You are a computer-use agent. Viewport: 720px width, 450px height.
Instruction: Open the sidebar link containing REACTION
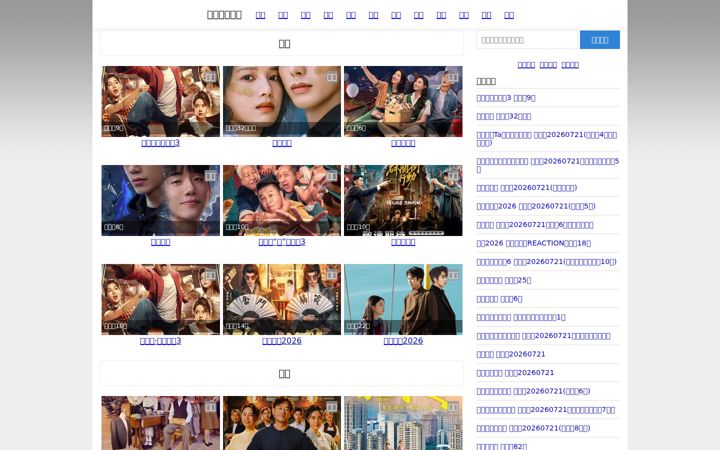[534, 243]
